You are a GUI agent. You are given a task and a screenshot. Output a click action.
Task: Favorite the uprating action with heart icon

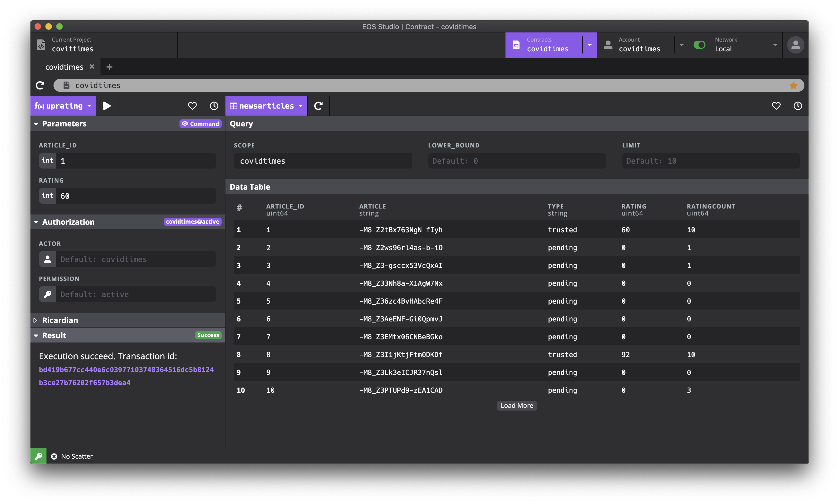[x=192, y=106]
